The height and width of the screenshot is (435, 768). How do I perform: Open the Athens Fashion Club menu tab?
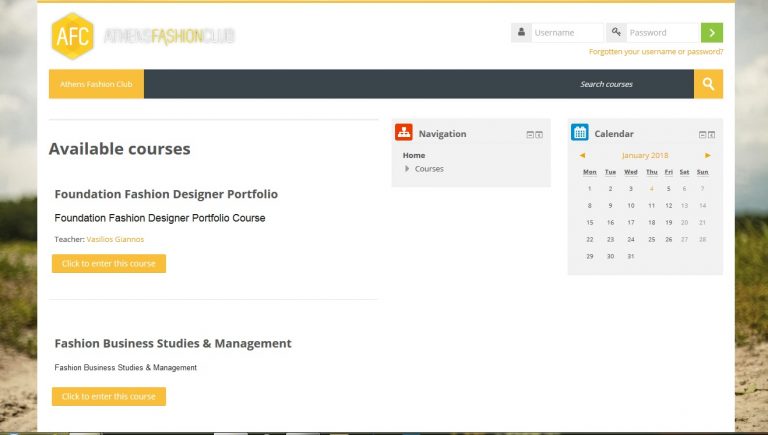96,84
